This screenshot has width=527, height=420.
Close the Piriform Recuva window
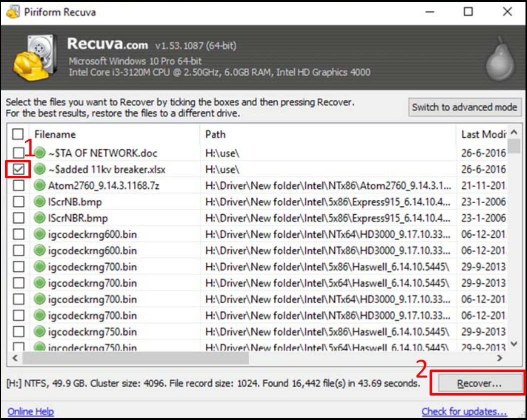pyautogui.click(x=507, y=12)
